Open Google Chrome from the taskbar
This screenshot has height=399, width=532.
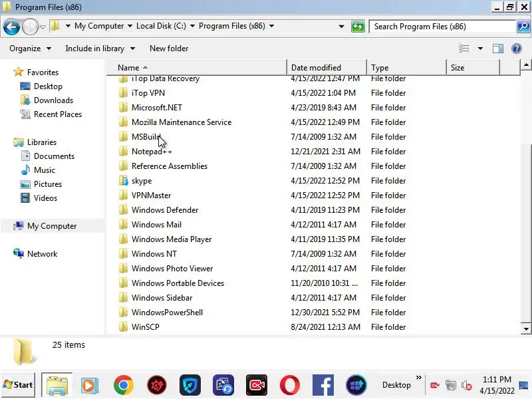pos(124,385)
